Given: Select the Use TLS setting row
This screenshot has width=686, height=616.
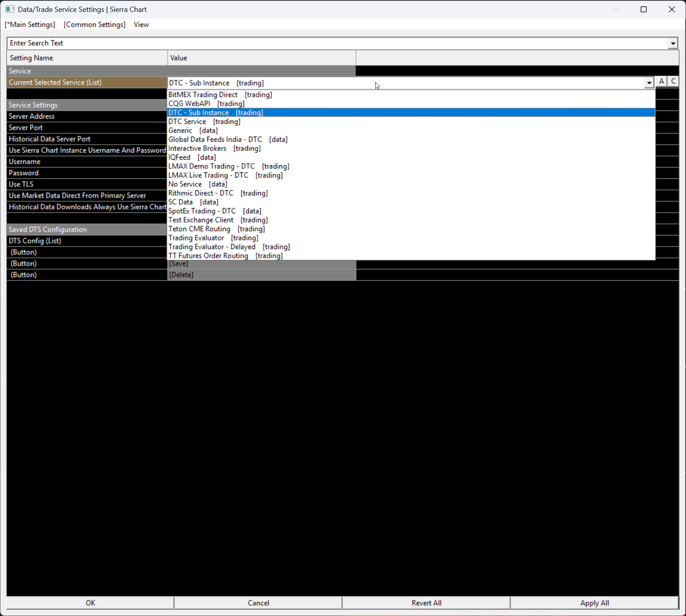Looking at the screenshot, I should click(87, 184).
